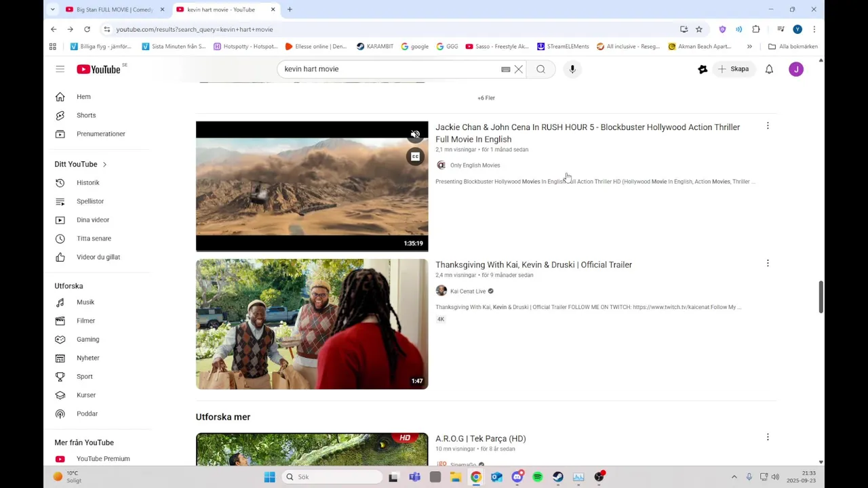Open Spotify from the taskbar

(538, 477)
